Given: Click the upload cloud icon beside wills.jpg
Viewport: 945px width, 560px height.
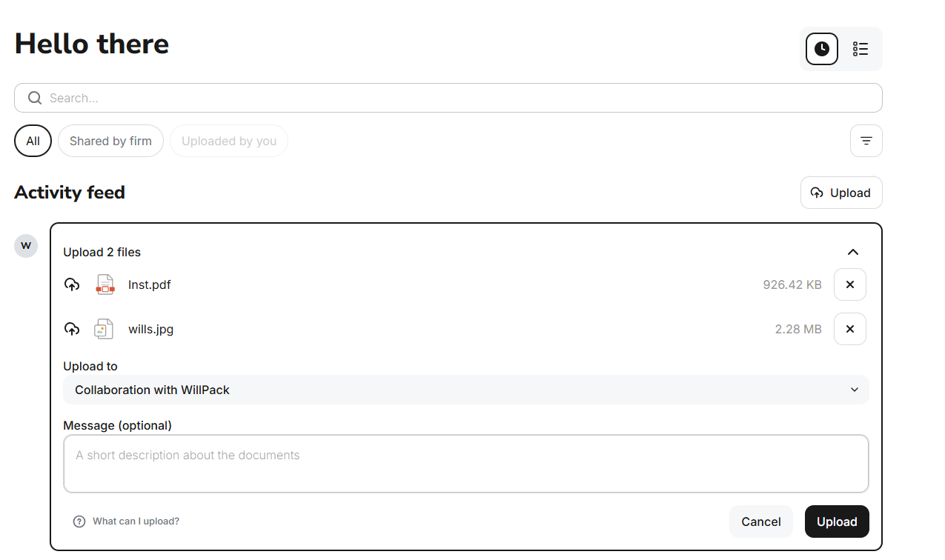Looking at the screenshot, I should [x=72, y=329].
